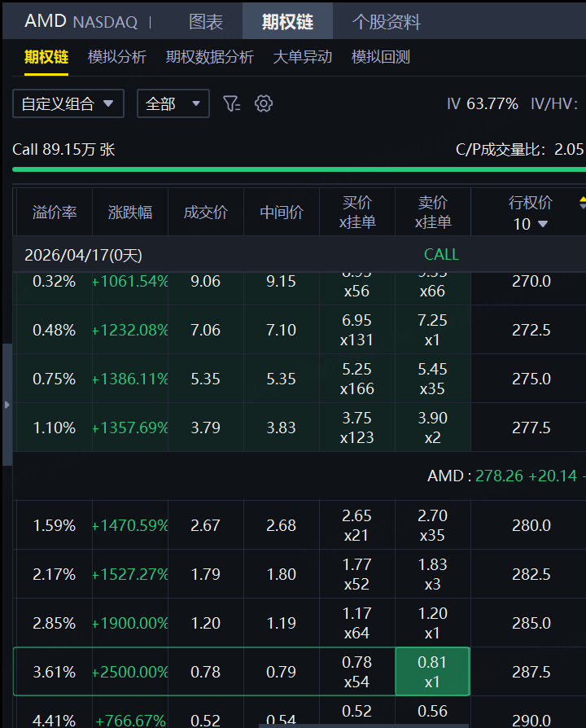Screen dimensions: 586x728
Task: Expand the left side panel arrow
Action: click(7, 405)
